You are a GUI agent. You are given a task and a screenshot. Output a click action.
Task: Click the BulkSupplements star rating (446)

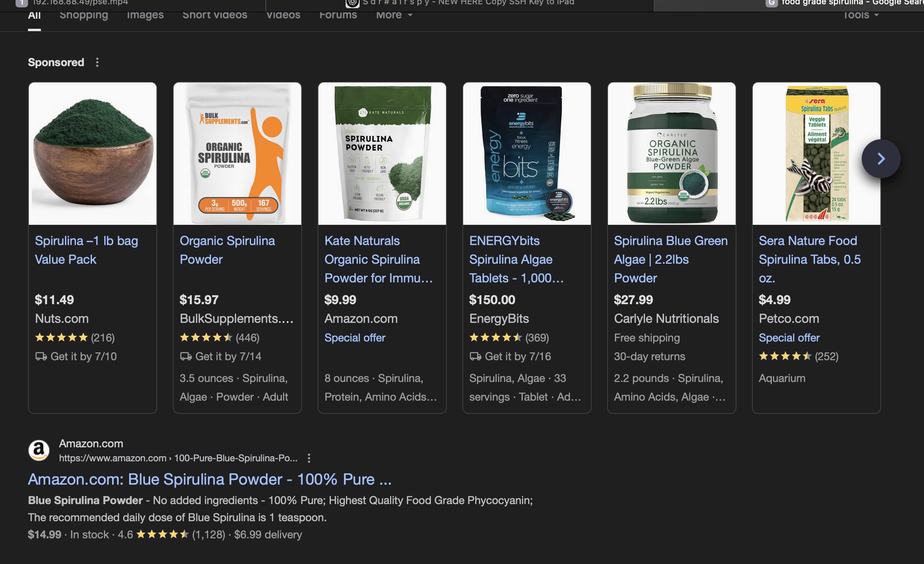click(x=220, y=338)
